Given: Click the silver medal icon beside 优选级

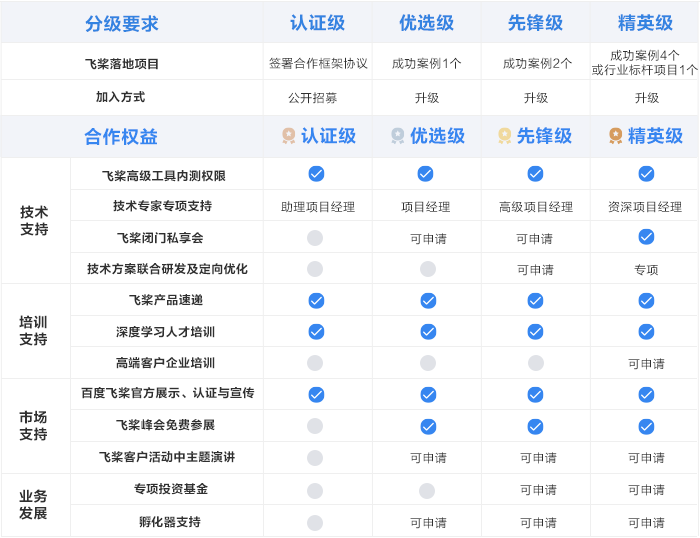Looking at the screenshot, I should [x=397, y=136].
